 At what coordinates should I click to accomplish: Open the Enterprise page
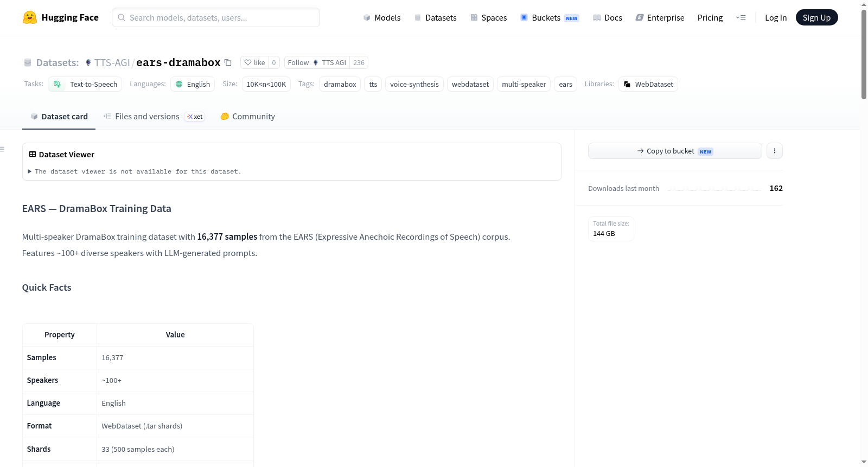(x=660, y=18)
